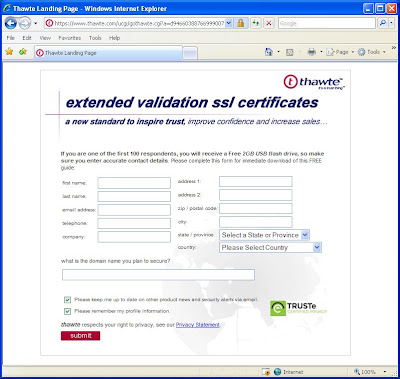Open the Select a State or Province dropdown
400x379 pixels.
point(264,235)
